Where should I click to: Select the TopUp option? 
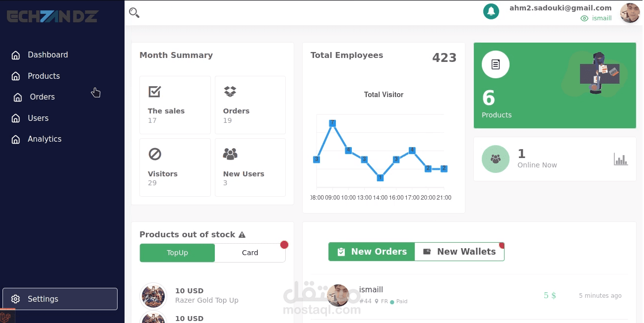177,253
